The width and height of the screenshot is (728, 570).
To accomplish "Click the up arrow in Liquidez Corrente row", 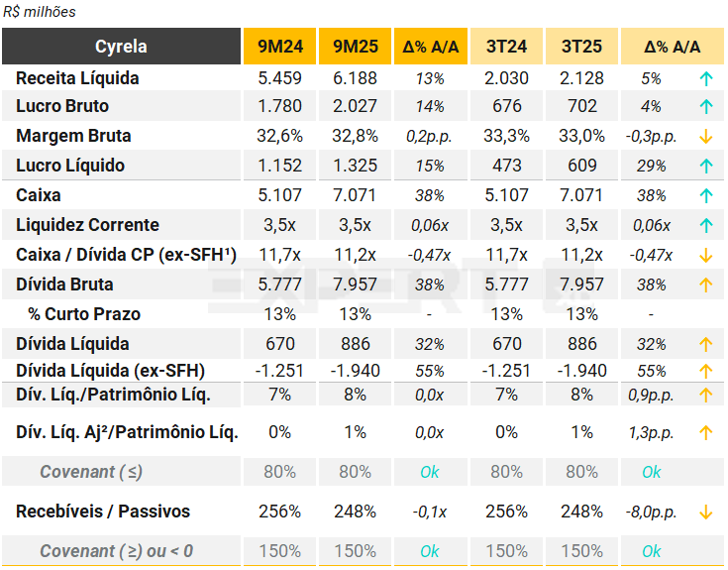I will click(706, 225).
